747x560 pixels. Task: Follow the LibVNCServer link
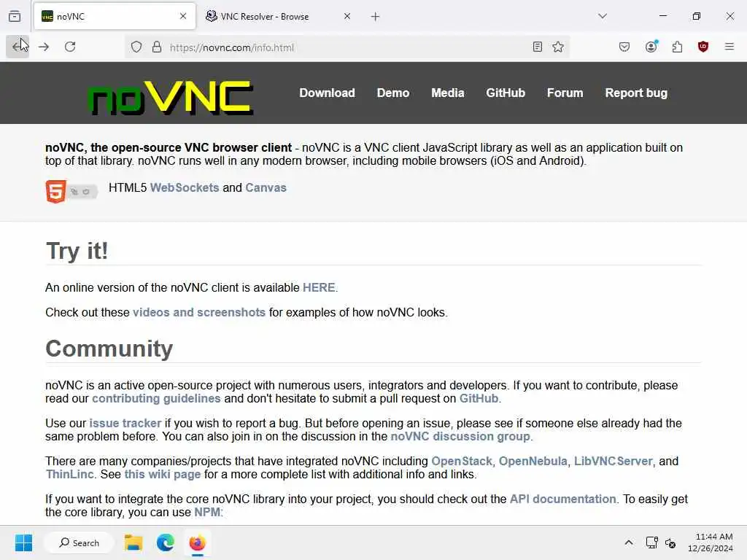pyautogui.click(x=613, y=462)
